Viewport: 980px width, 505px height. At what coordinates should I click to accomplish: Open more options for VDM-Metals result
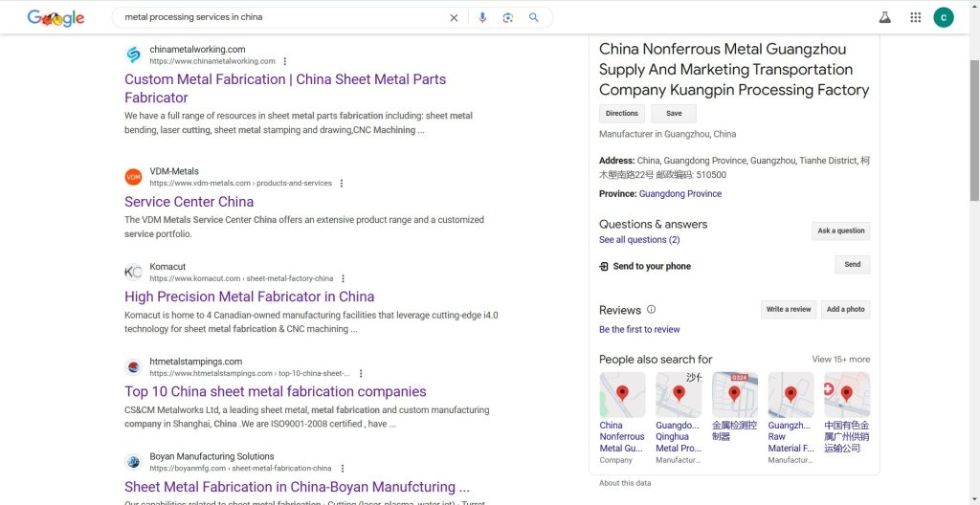coord(342,183)
